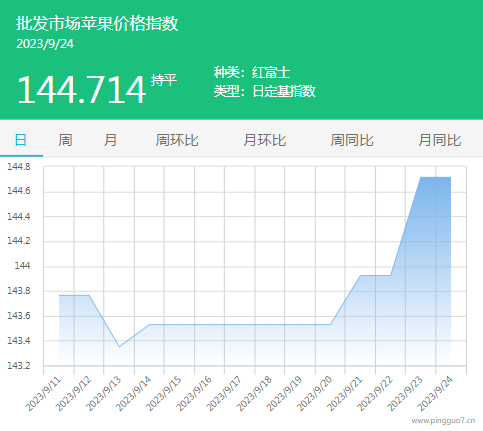The image size is (483, 431).
Task: Click the 批发市场苹果价格指数 title
Action: [x=97, y=24]
